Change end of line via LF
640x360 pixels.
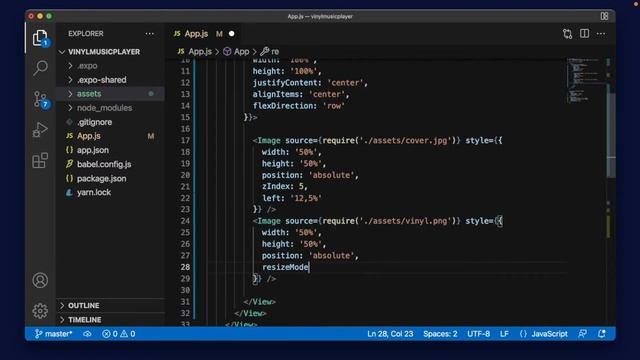tap(504, 334)
